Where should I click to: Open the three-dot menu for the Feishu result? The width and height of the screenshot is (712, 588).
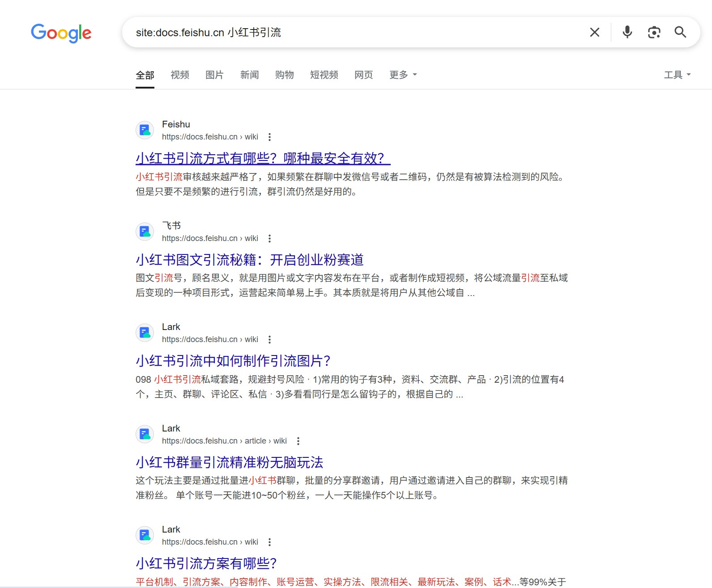[269, 137]
